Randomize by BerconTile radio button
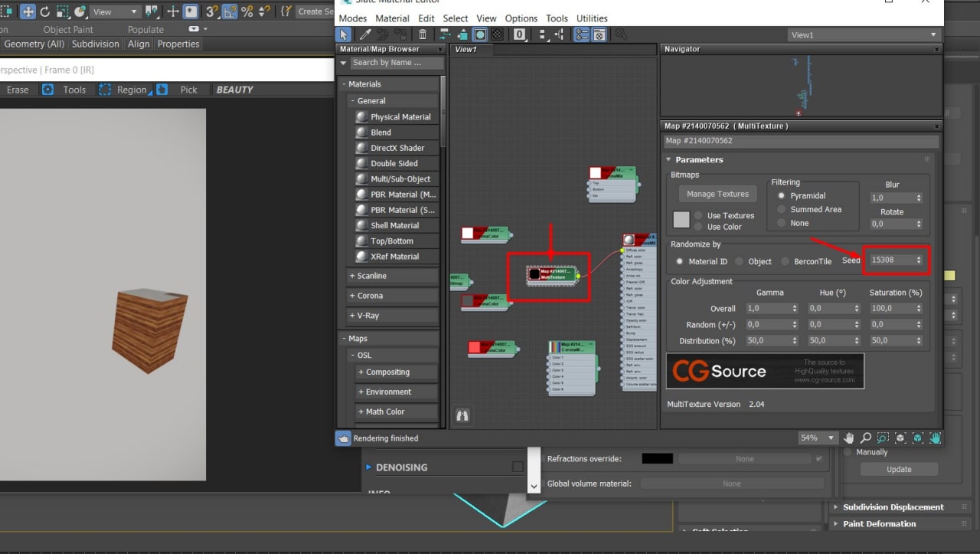980x554 pixels. [x=785, y=261]
